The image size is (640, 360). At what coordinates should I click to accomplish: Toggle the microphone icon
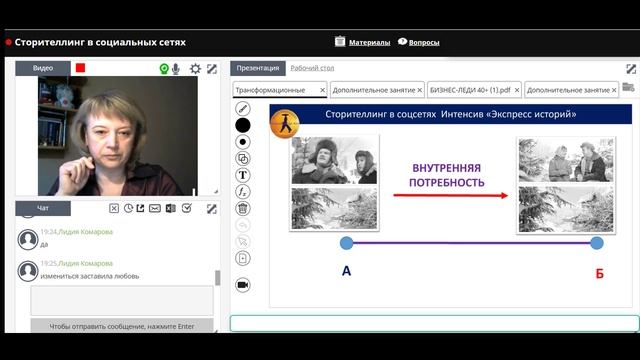coord(176,69)
